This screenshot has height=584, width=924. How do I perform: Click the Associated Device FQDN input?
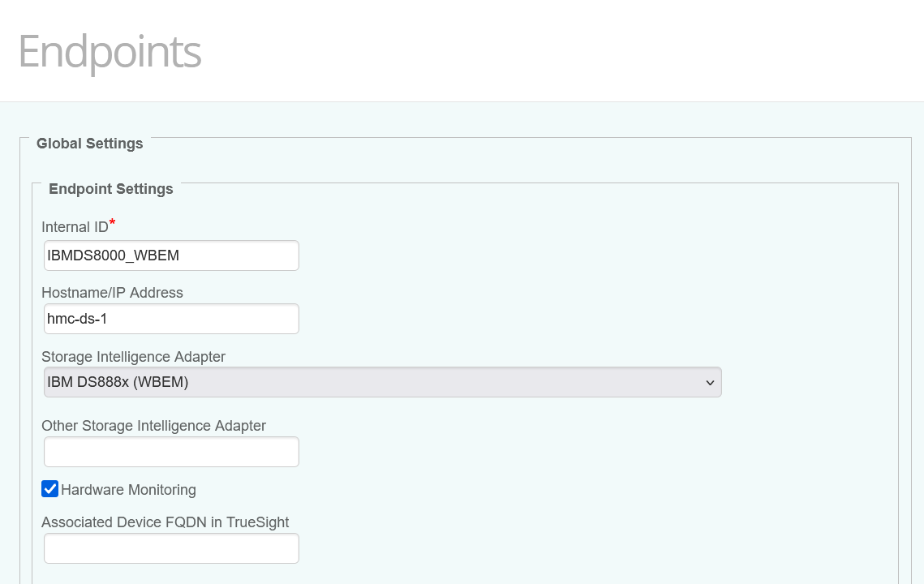pos(170,547)
